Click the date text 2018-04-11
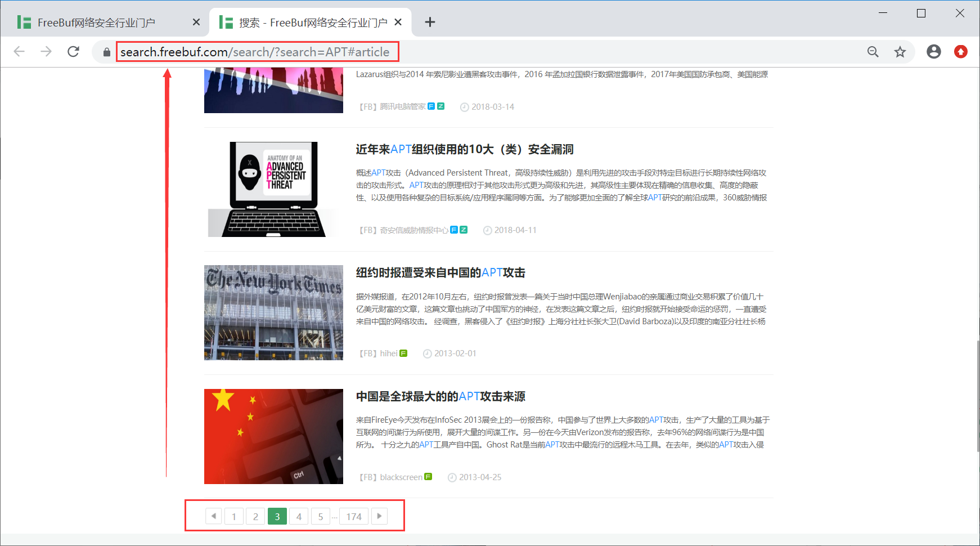 point(515,230)
